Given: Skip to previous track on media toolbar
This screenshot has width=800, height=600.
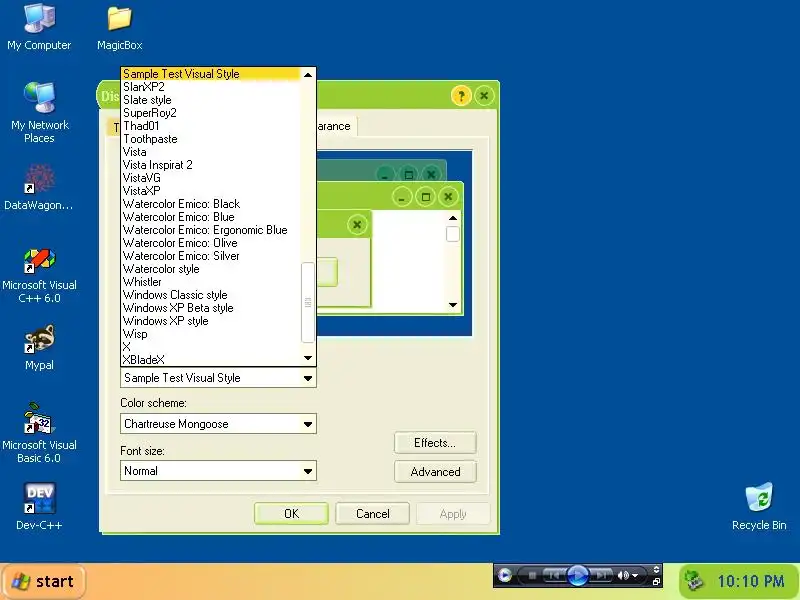Looking at the screenshot, I should 555,576.
